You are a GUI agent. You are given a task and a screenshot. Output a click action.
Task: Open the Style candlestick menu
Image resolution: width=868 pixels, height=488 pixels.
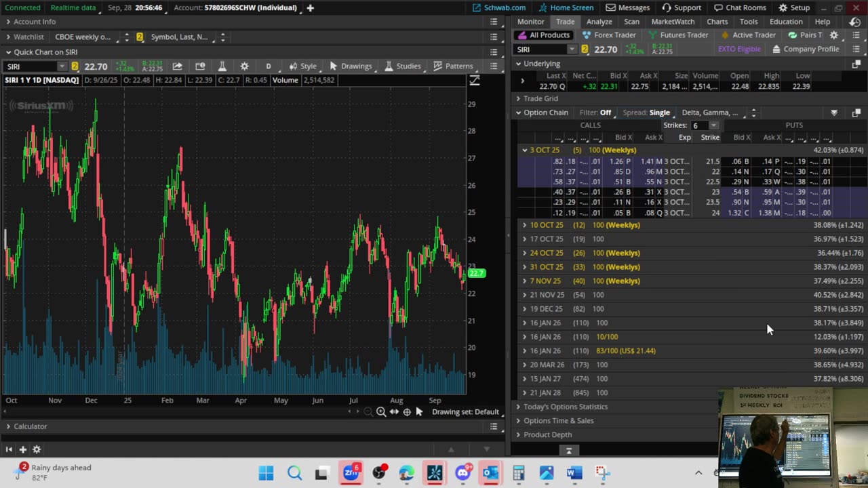pyautogui.click(x=302, y=66)
